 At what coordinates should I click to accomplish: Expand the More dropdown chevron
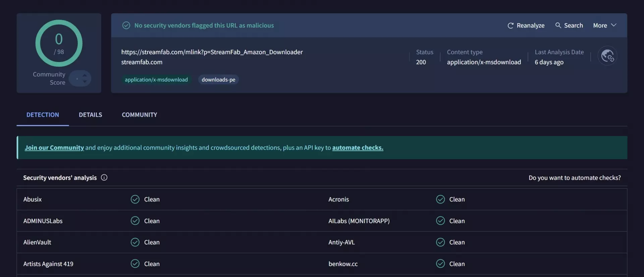[x=614, y=25]
